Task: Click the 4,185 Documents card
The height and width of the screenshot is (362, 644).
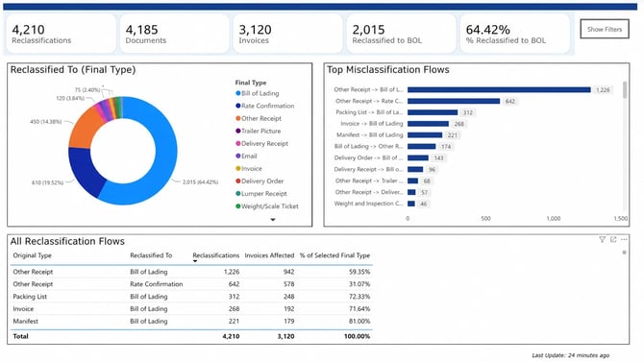Action: [x=174, y=34]
